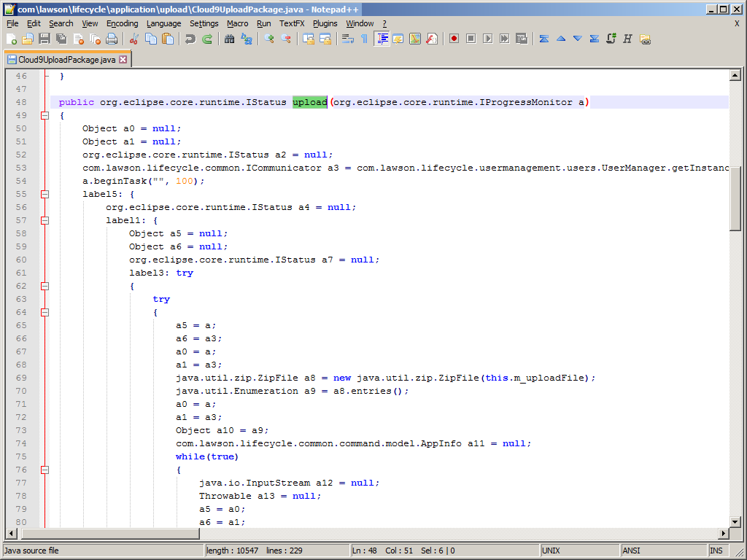Click the Print toolbar icon
Screen dimensions: 747x560
click(x=112, y=39)
